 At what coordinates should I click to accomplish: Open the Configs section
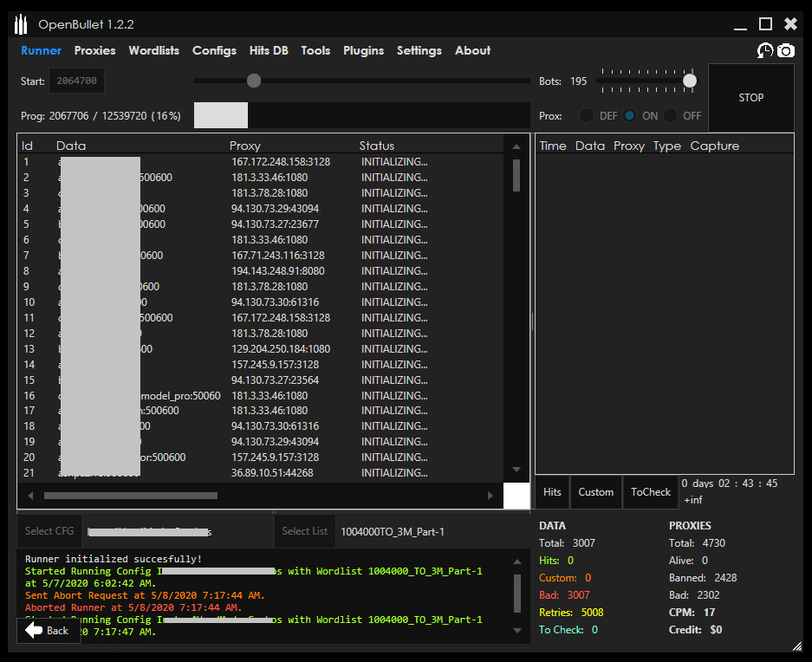click(214, 51)
